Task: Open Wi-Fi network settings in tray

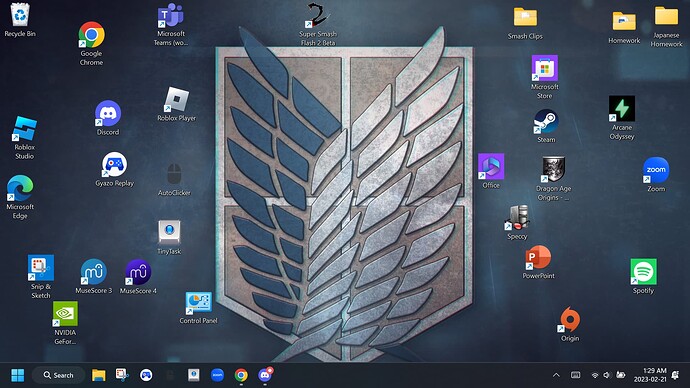Action: tap(595, 375)
